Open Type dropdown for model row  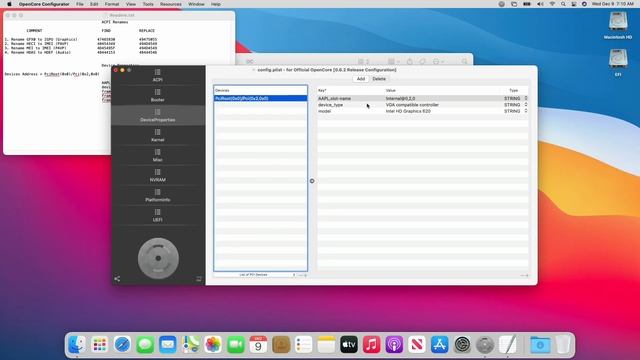pos(526,111)
